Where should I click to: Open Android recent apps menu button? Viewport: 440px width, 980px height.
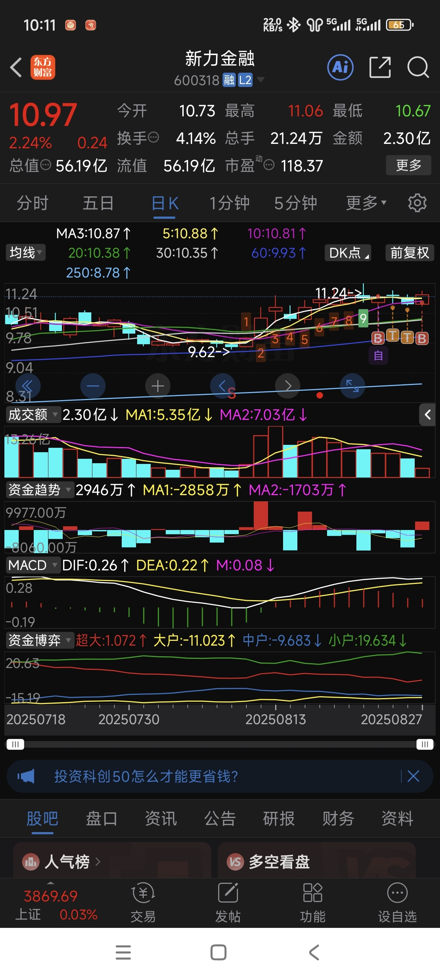pyautogui.click(x=123, y=952)
